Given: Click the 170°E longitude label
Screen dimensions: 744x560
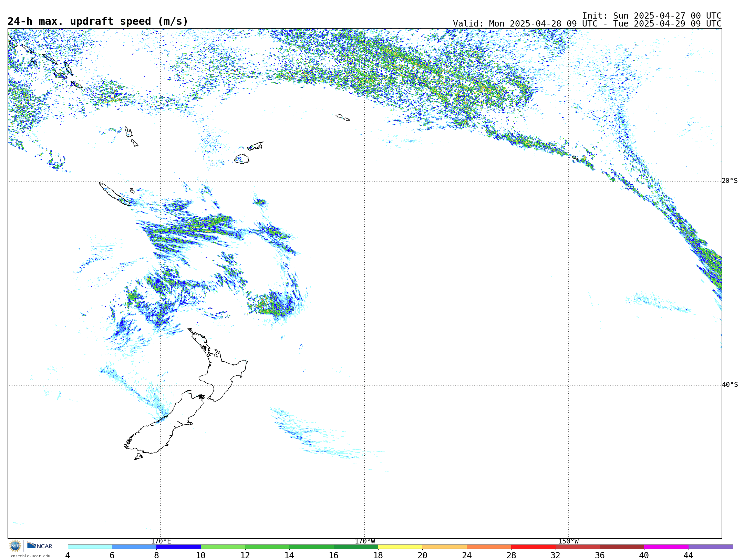Looking at the screenshot, I should tap(161, 541).
